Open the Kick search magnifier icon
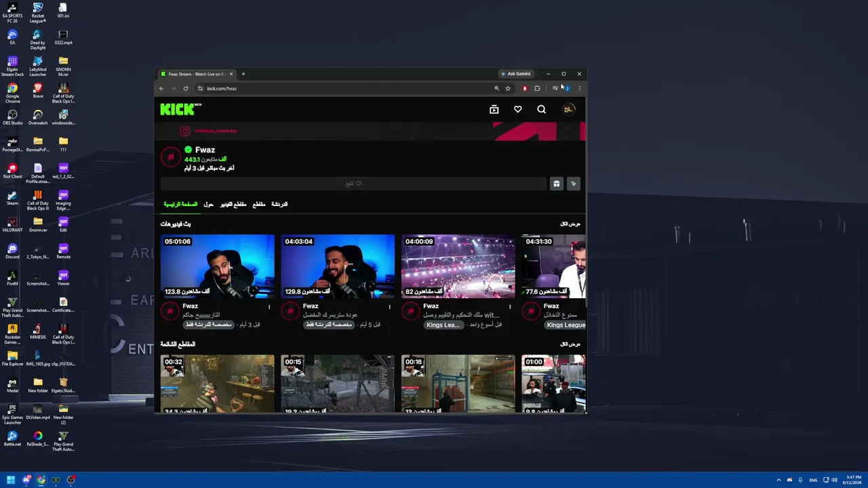868x488 pixels. coord(541,109)
